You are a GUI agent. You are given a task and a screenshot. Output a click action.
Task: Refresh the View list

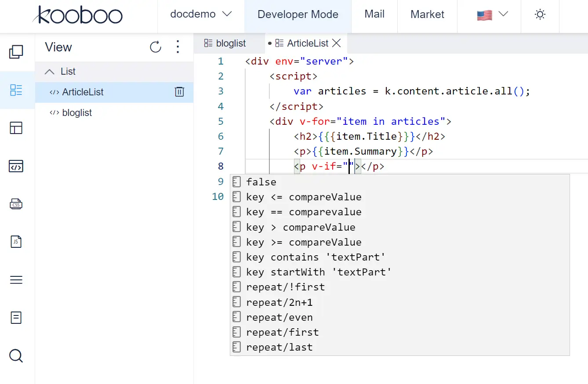pyautogui.click(x=156, y=47)
